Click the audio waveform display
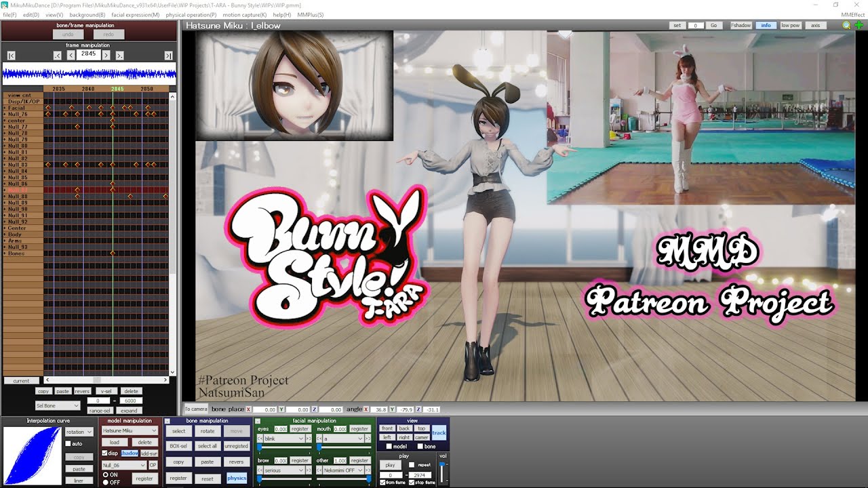868x488 pixels. coord(89,73)
